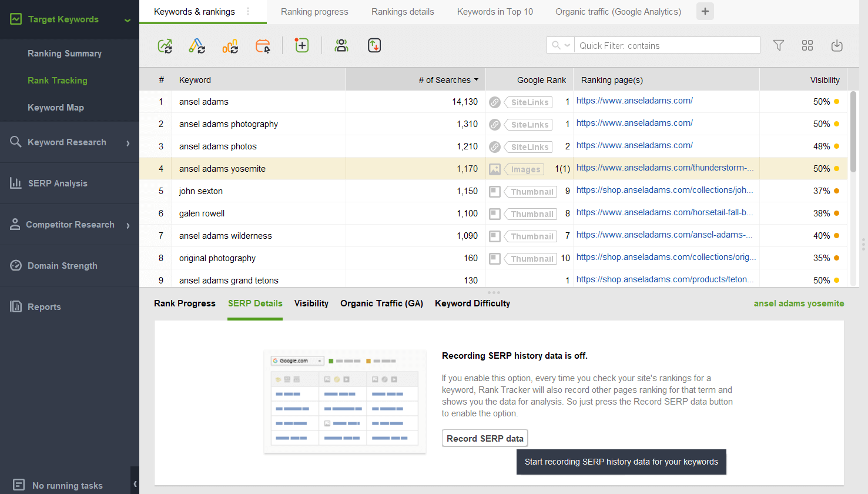Click the Reports sidebar icon
Image resolution: width=868 pixels, height=494 pixels.
[16, 306]
